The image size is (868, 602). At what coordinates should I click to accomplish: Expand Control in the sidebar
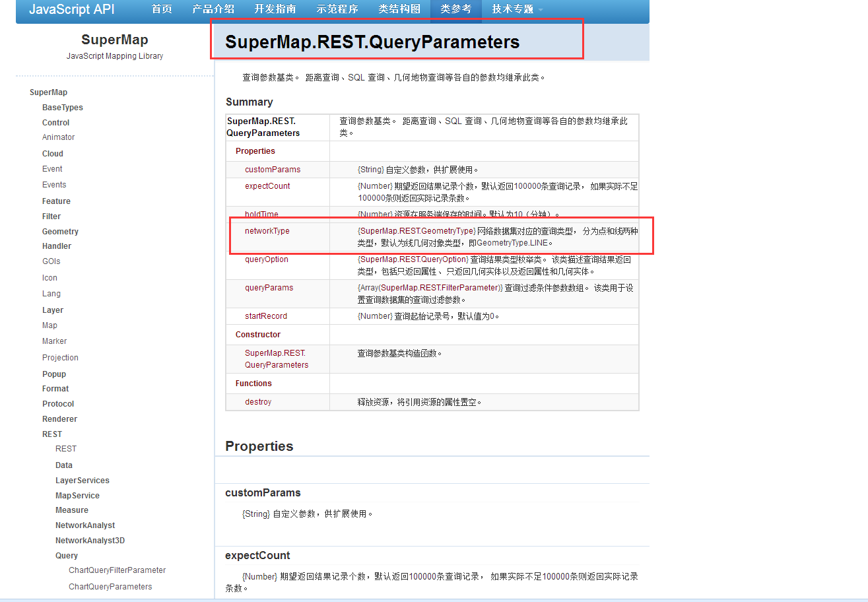55,123
